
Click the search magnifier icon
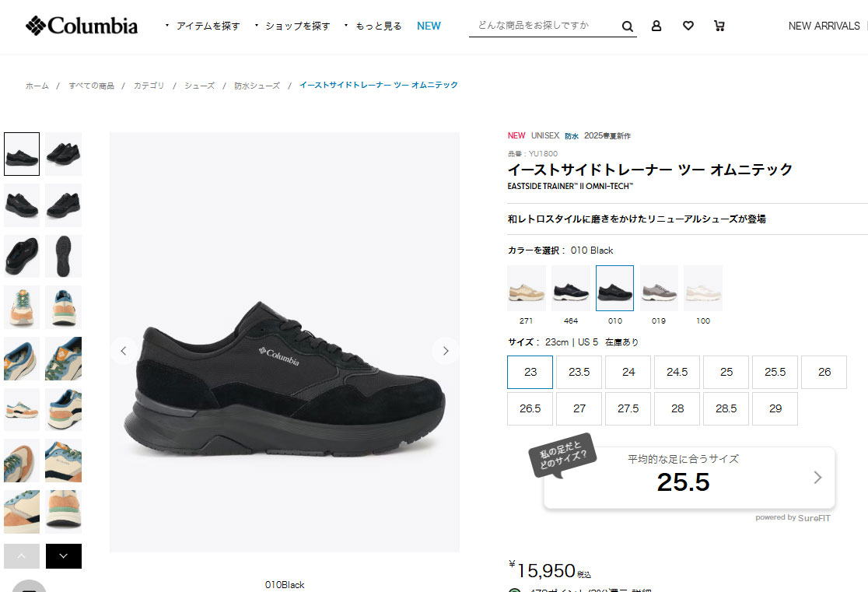coord(627,26)
